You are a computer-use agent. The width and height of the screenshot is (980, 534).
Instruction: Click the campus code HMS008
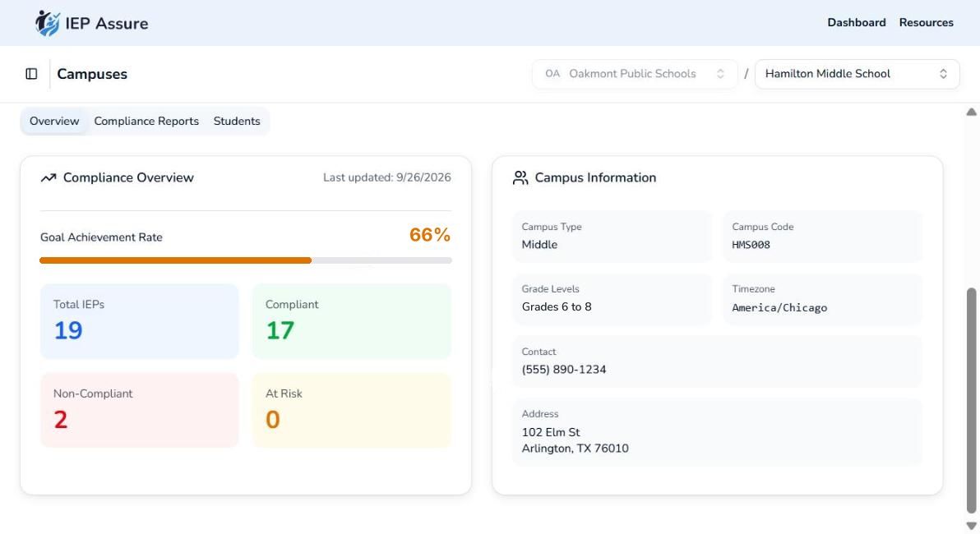(751, 245)
